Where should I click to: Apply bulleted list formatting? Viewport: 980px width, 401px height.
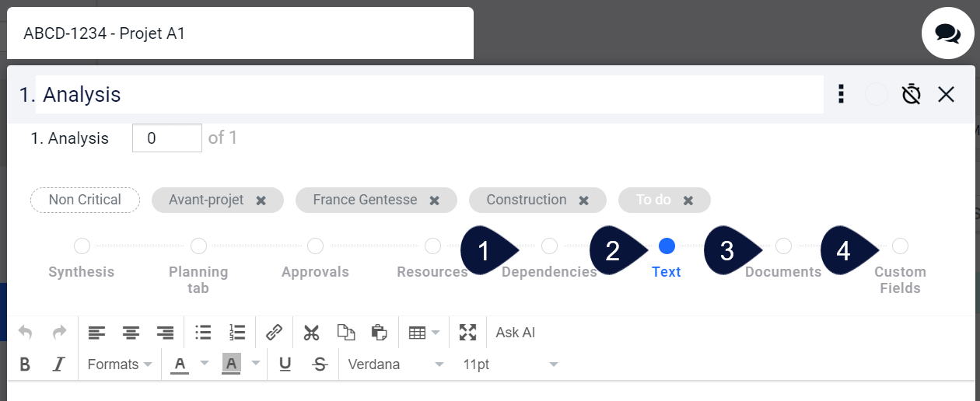(x=203, y=333)
